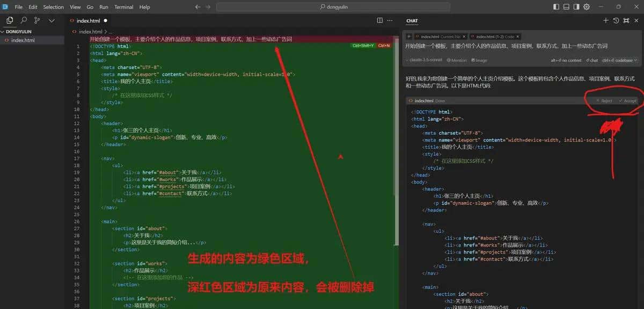The image size is (644, 309).
Task: Click the Mention button in chat
Action: [x=456, y=60]
